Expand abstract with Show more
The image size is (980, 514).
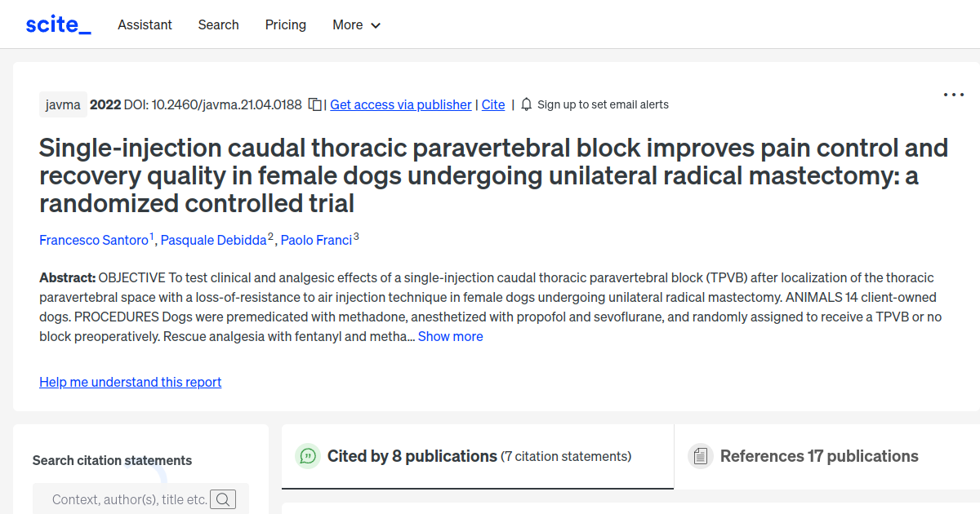pos(450,336)
